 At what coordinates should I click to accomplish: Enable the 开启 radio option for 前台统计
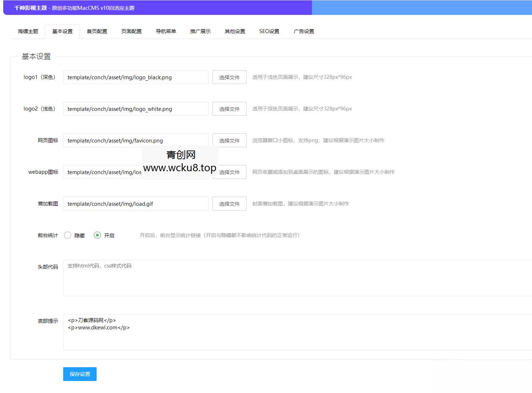point(97,235)
